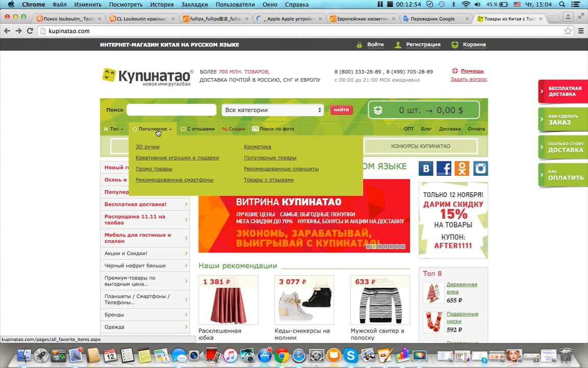Open the Все категории dropdown
The image size is (588, 368).
(x=273, y=110)
